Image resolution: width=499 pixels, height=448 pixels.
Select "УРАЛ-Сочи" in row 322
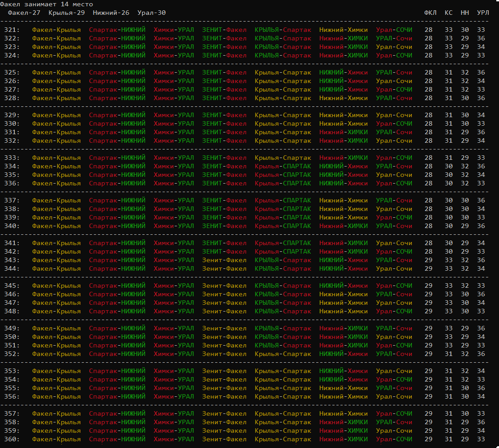pos(394,39)
